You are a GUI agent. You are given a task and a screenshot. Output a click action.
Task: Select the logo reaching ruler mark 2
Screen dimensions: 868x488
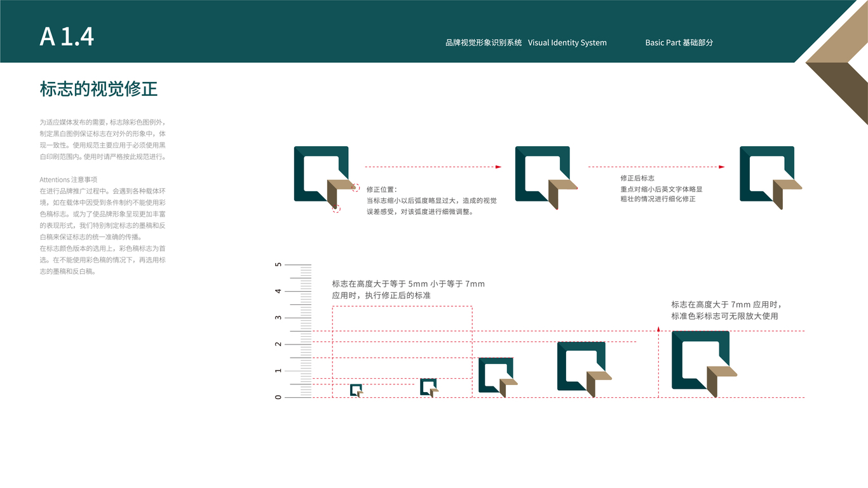pyautogui.click(x=584, y=370)
